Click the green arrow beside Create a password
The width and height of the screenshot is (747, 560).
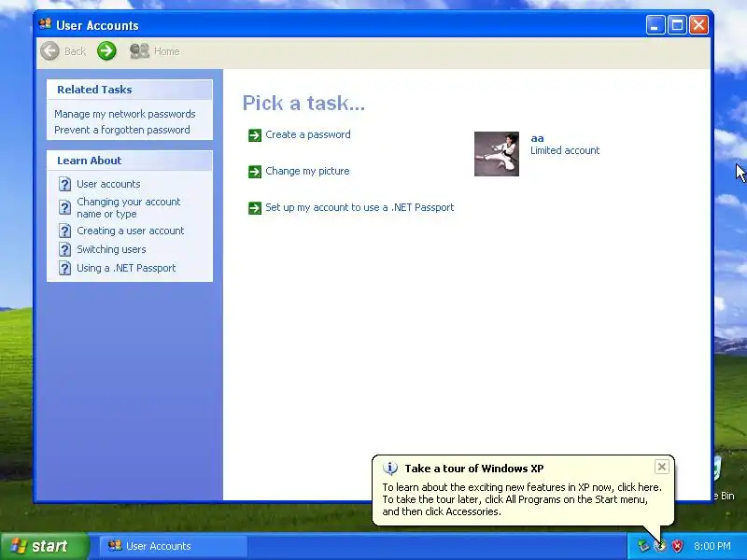255,135
